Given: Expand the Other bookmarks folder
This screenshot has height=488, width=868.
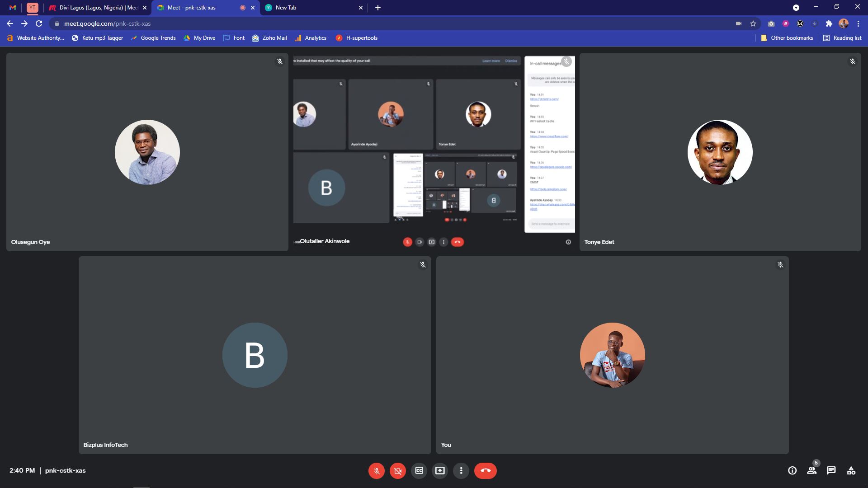Looking at the screenshot, I should click(x=787, y=38).
